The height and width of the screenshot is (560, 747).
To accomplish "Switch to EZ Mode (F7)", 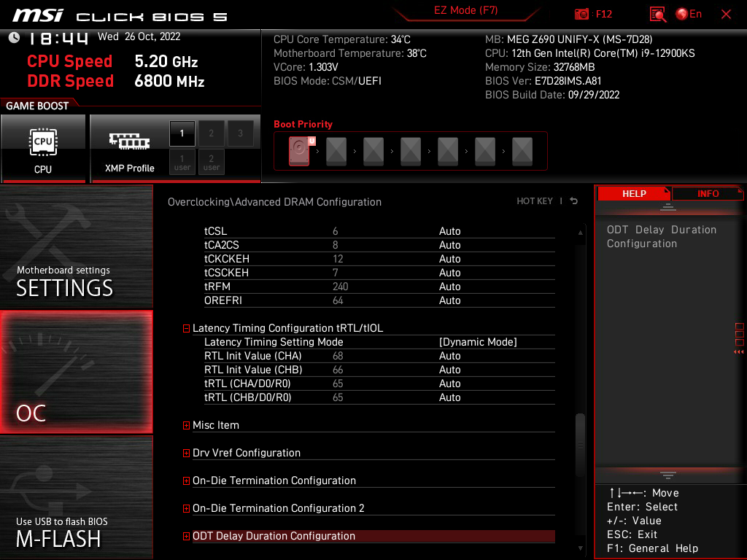I will pyautogui.click(x=466, y=10).
